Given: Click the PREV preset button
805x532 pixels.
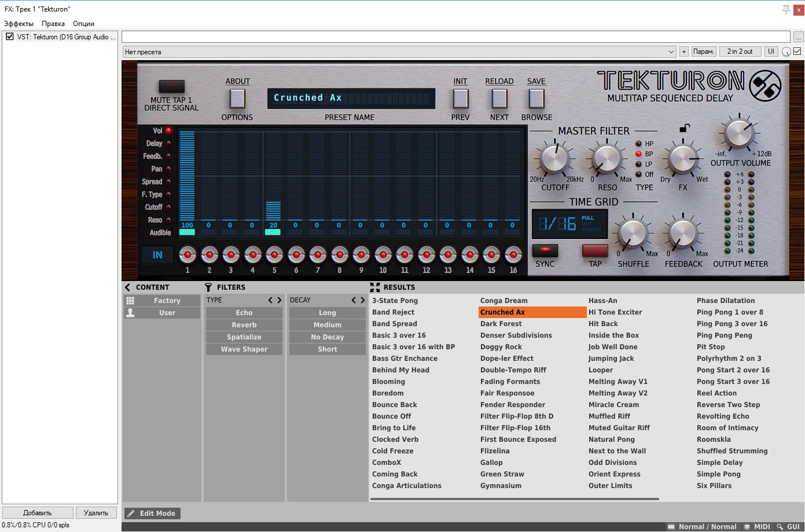Looking at the screenshot, I should coord(461,98).
